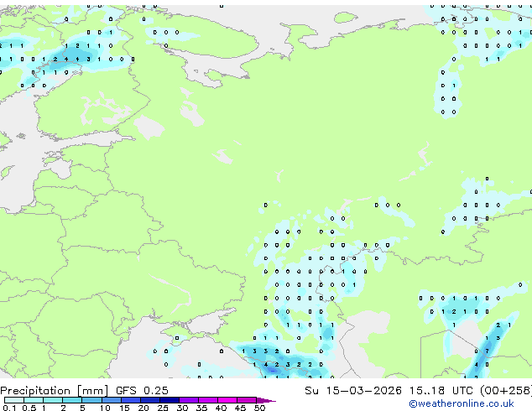
Task: Click the "Precipitation [mm]" title text
Action: click(x=55, y=391)
